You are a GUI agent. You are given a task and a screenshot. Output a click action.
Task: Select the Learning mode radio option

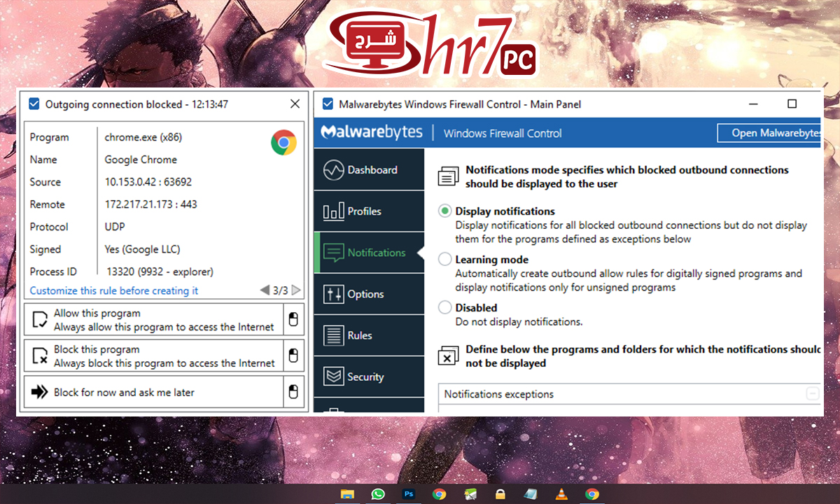444,259
